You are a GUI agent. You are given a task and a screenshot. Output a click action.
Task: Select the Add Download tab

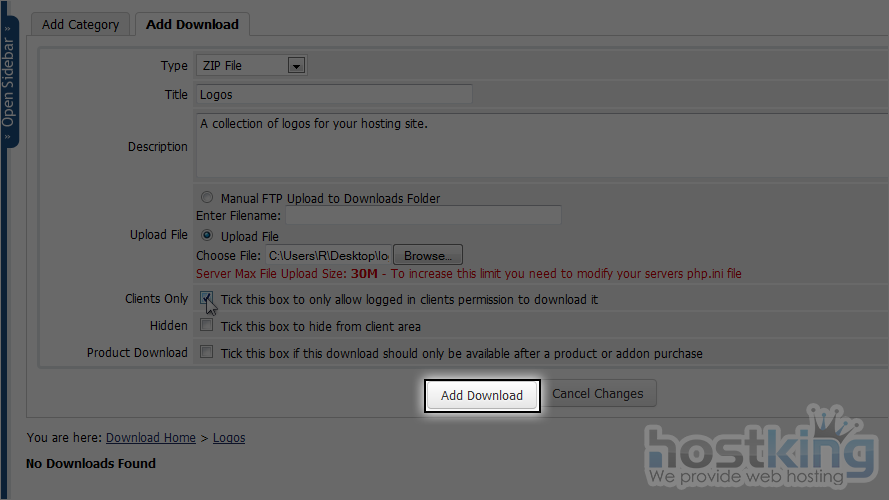192,24
